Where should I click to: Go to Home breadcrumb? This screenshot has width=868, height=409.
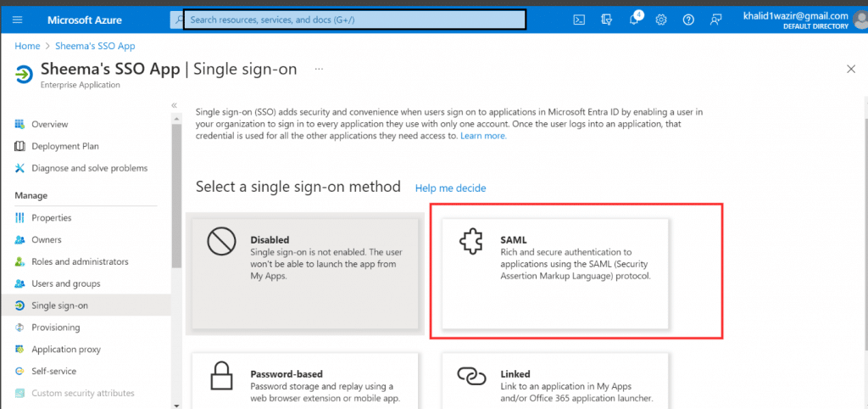(x=27, y=46)
